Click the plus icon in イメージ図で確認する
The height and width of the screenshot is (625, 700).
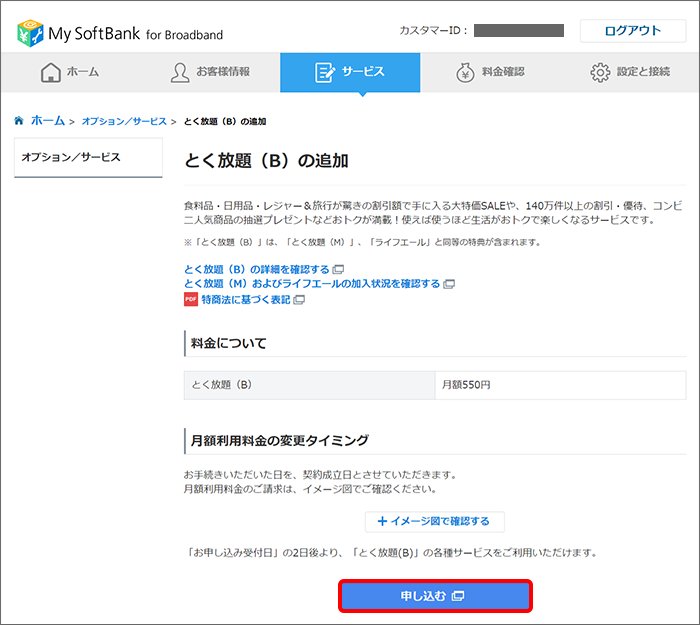click(382, 521)
